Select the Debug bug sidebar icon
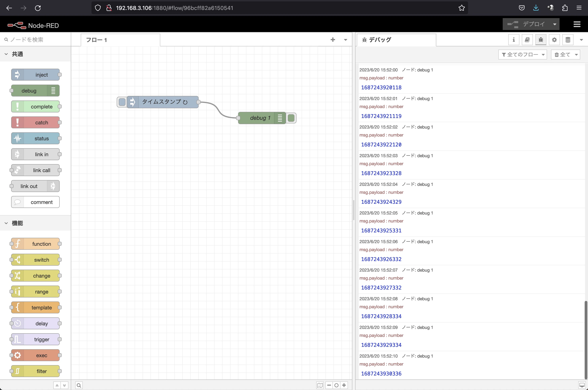Screen dimensions: 588x390 pyautogui.click(x=541, y=40)
